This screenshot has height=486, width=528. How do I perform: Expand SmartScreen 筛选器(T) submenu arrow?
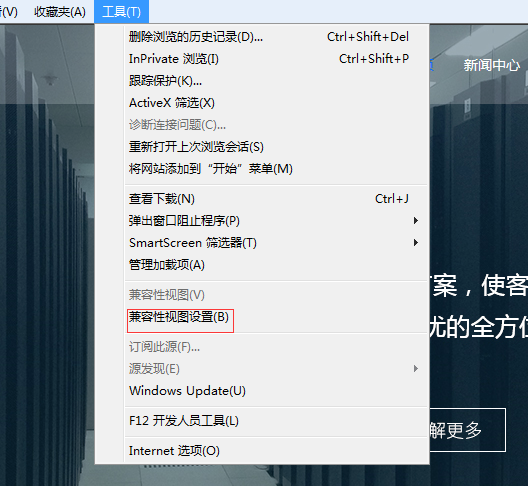click(416, 242)
